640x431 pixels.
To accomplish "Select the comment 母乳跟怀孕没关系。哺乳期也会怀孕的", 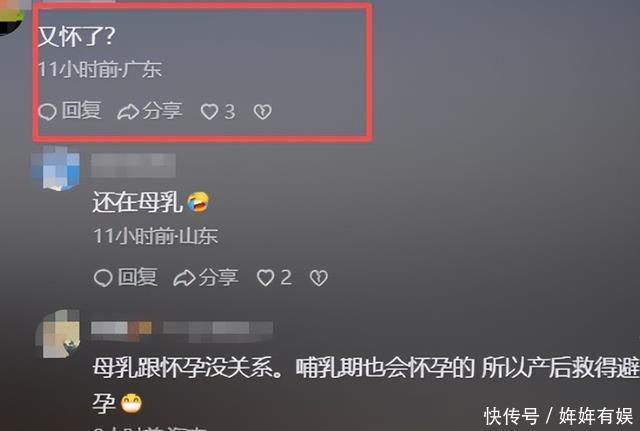I will click(x=284, y=368).
